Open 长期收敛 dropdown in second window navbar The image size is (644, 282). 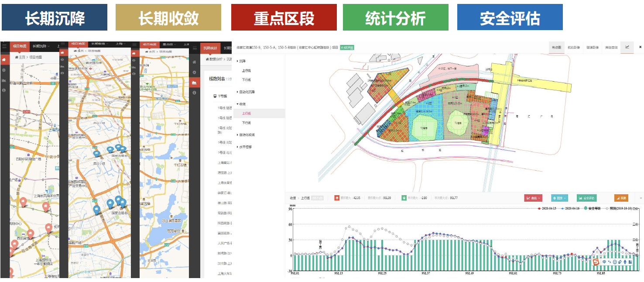(x=99, y=44)
